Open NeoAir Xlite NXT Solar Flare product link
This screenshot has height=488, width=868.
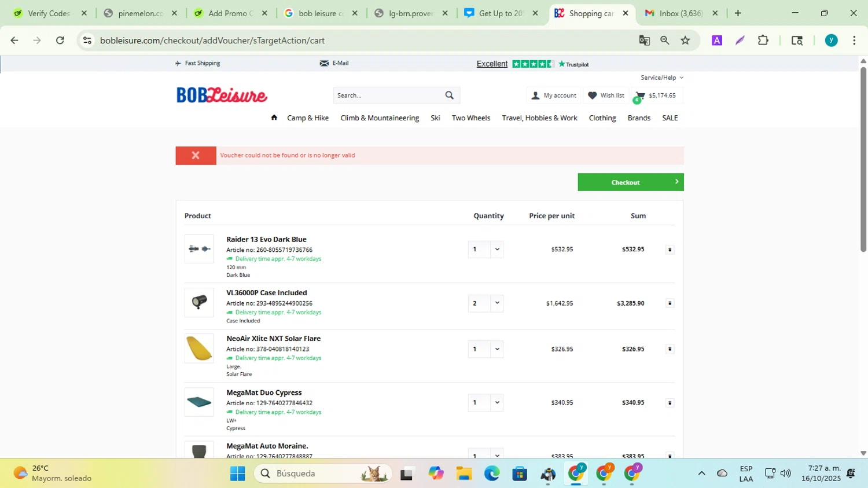coord(273,339)
